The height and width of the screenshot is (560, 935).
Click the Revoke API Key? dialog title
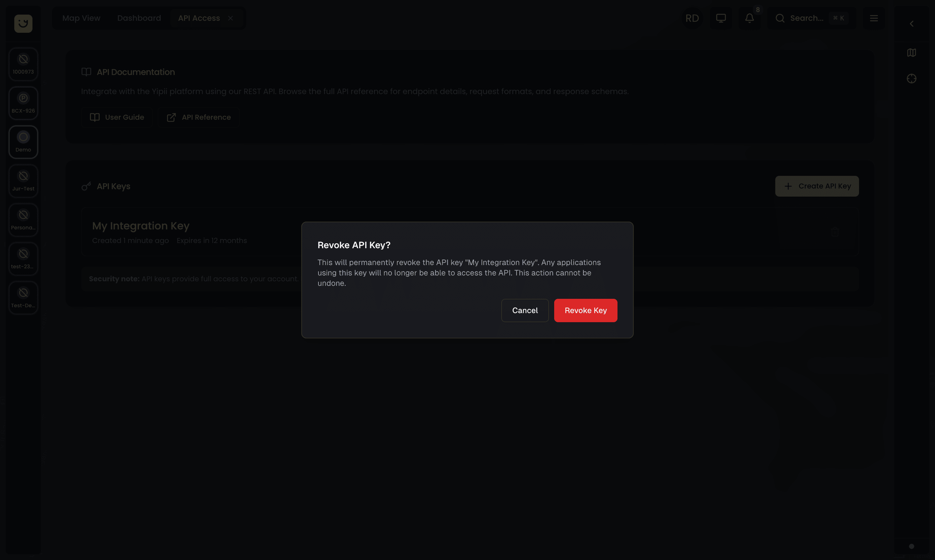point(354,245)
